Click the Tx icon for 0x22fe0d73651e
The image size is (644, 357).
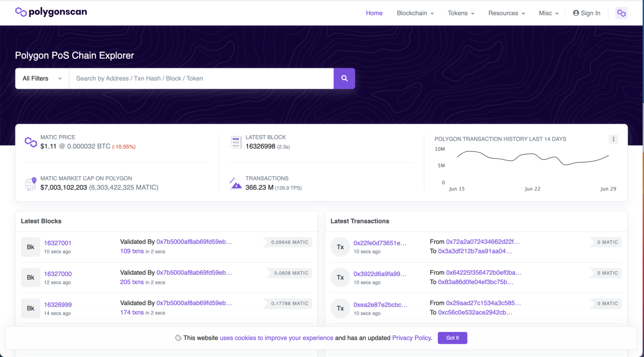340,247
